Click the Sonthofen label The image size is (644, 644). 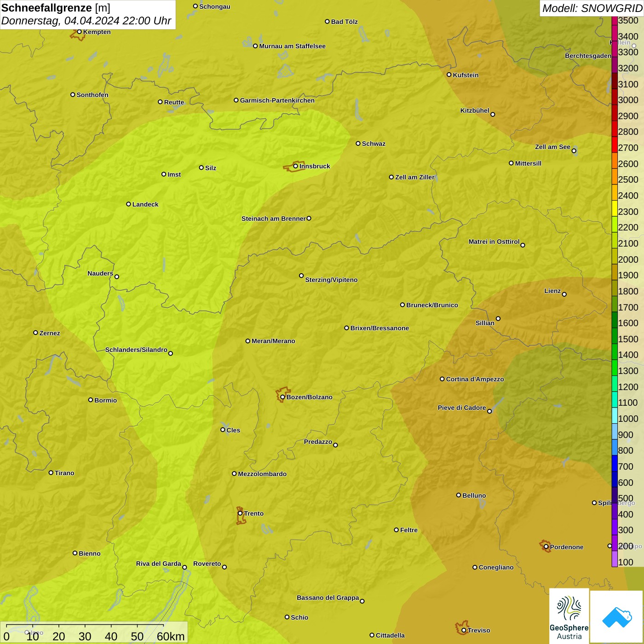pyautogui.click(x=92, y=95)
